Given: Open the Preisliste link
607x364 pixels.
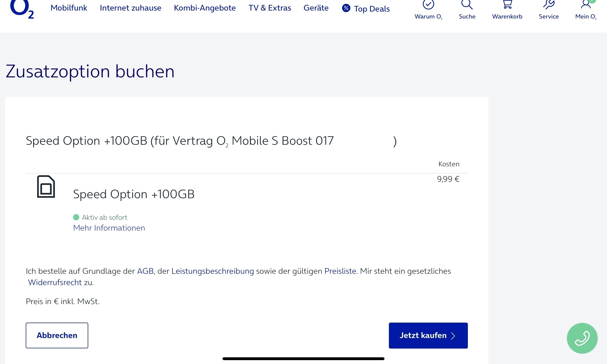Looking at the screenshot, I should click(x=340, y=271).
